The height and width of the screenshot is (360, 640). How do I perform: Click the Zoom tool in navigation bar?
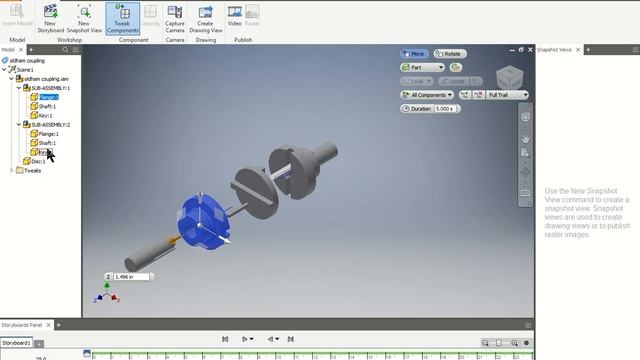click(525, 153)
